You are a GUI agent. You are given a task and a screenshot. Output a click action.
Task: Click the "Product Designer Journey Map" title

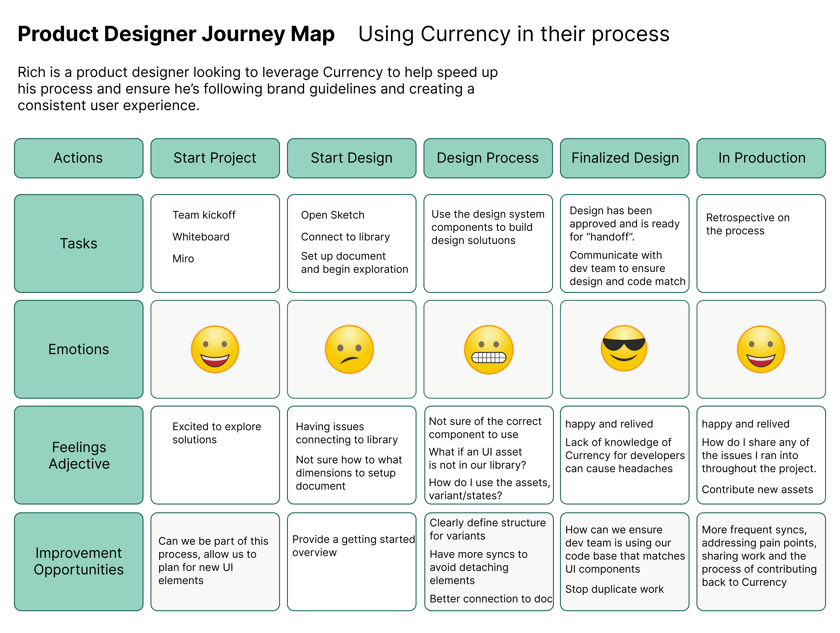pyautogui.click(x=176, y=34)
